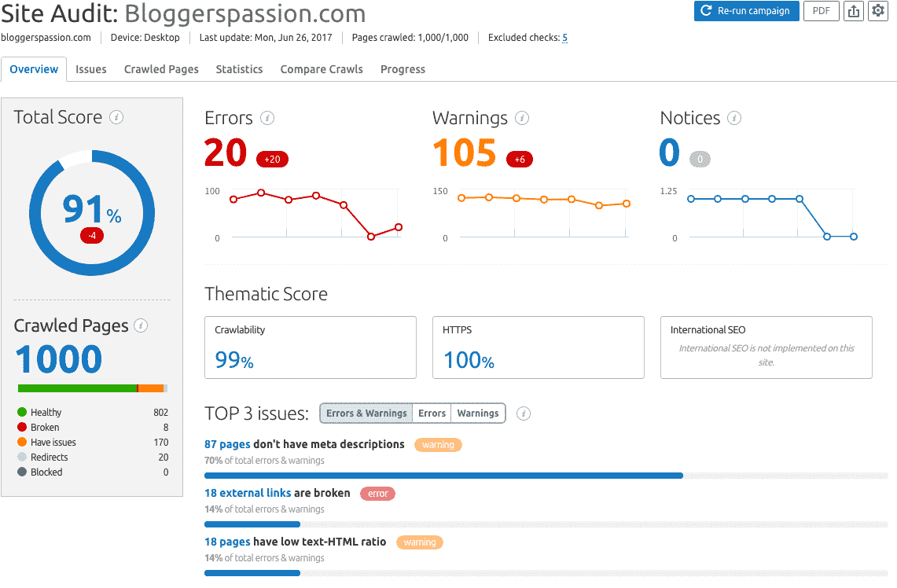Viewport: 897px width, 588px height.
Task: Click the green Healthy legend dot
Action: pyautogui.click(x=22, y=412)
